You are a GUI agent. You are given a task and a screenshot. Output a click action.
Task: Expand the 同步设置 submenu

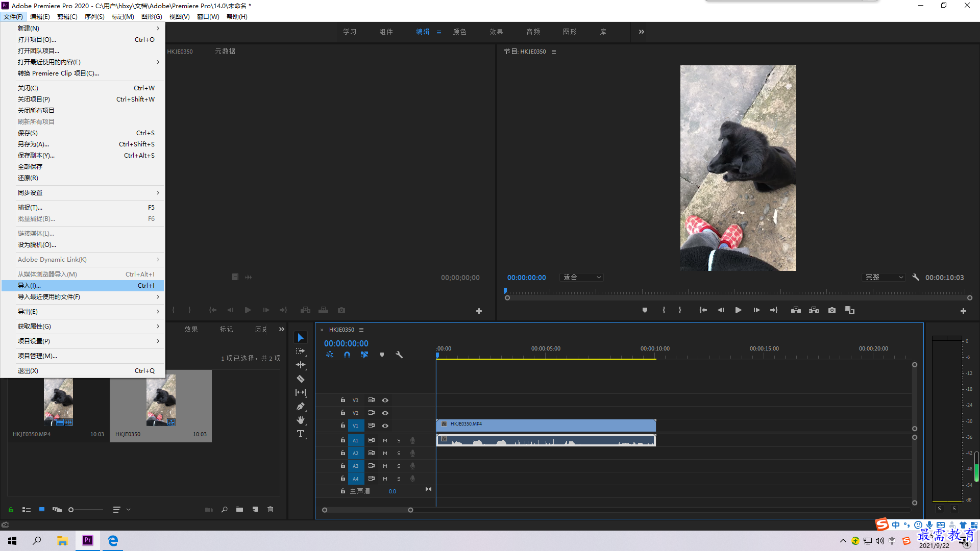(83, 192)
